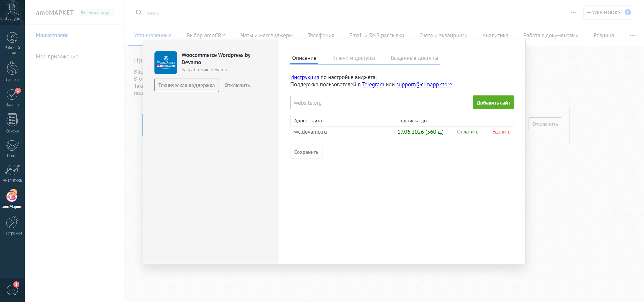Screen dimensions: 644x302
Task: Go to Сделки deals section
Action: (x=12, y=72)
